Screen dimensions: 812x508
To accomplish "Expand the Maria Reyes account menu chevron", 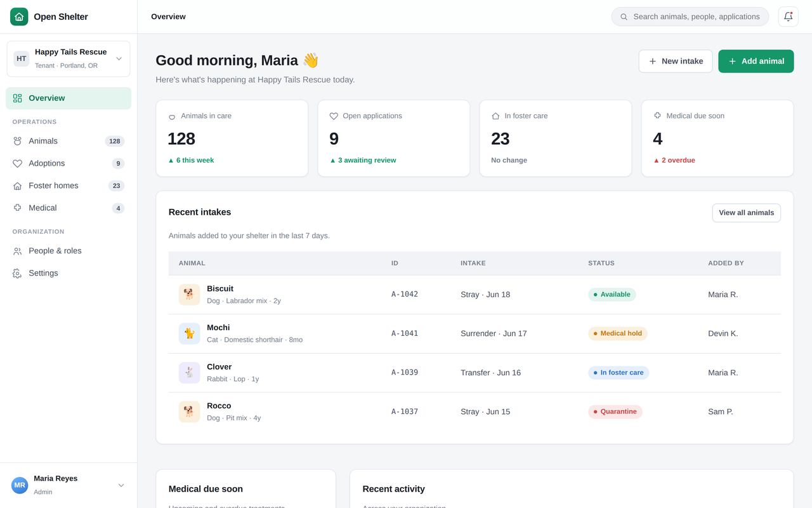I will point(121,485).
